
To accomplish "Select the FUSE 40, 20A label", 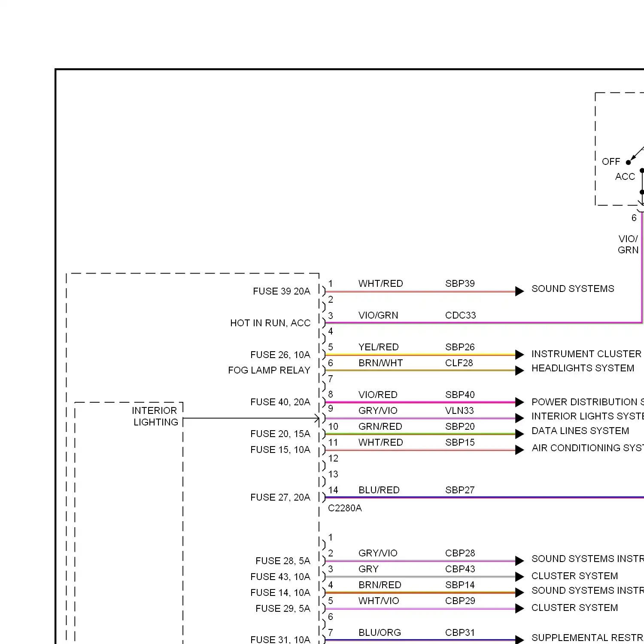I will (280, 402).
